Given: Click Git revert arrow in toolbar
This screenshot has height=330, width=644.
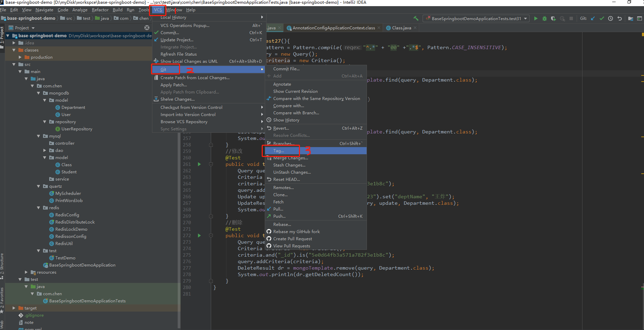Looking at the screenshot, I should click(x=620, y=18).
